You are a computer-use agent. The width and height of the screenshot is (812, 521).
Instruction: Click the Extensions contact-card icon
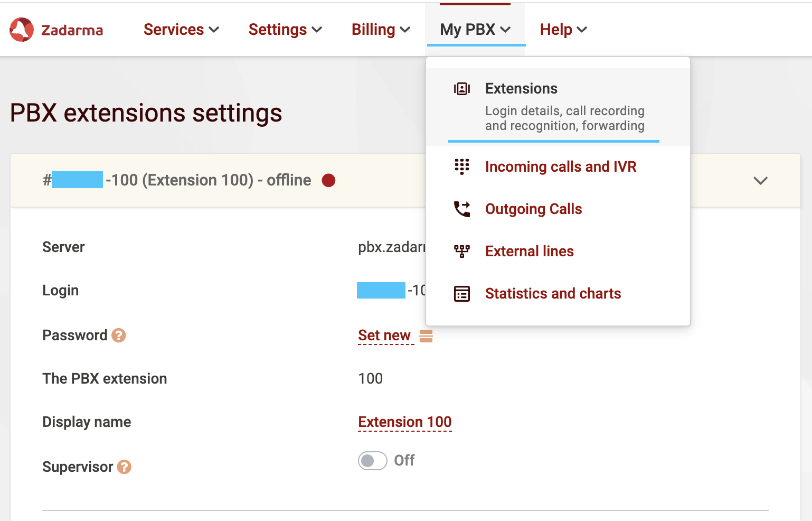click(461, 89)
